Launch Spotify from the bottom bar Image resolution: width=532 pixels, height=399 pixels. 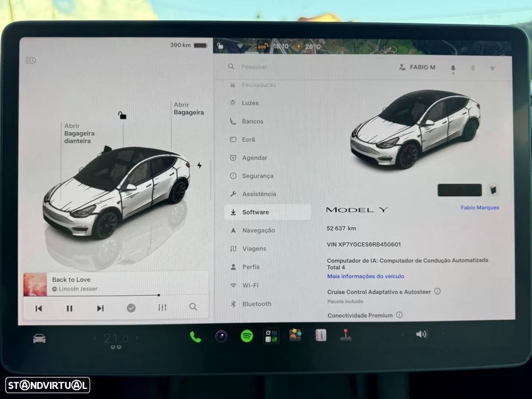(247, 336)
